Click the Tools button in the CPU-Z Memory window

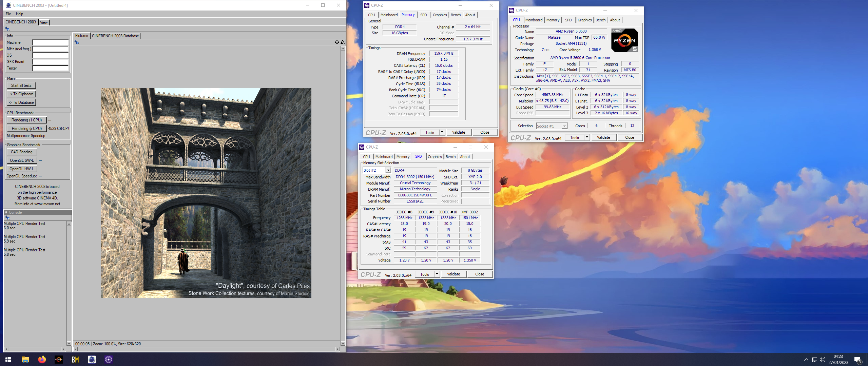pyautogui.click(x=430, y=132)
